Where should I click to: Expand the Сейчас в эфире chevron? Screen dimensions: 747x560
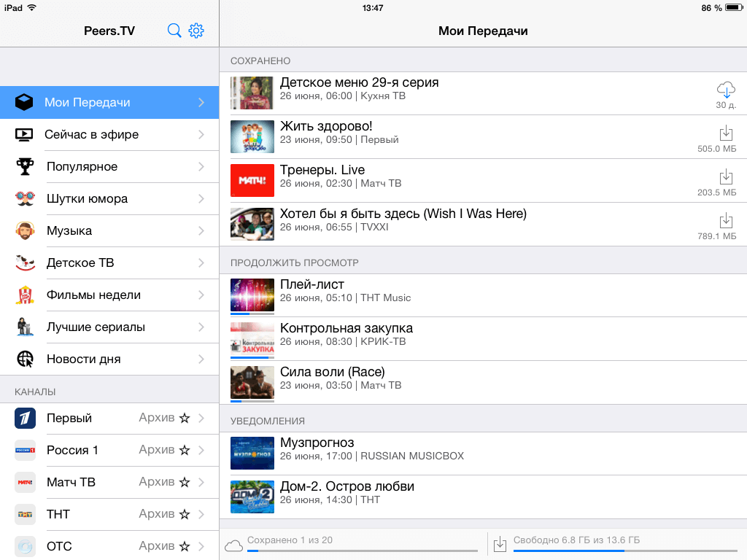201,135
